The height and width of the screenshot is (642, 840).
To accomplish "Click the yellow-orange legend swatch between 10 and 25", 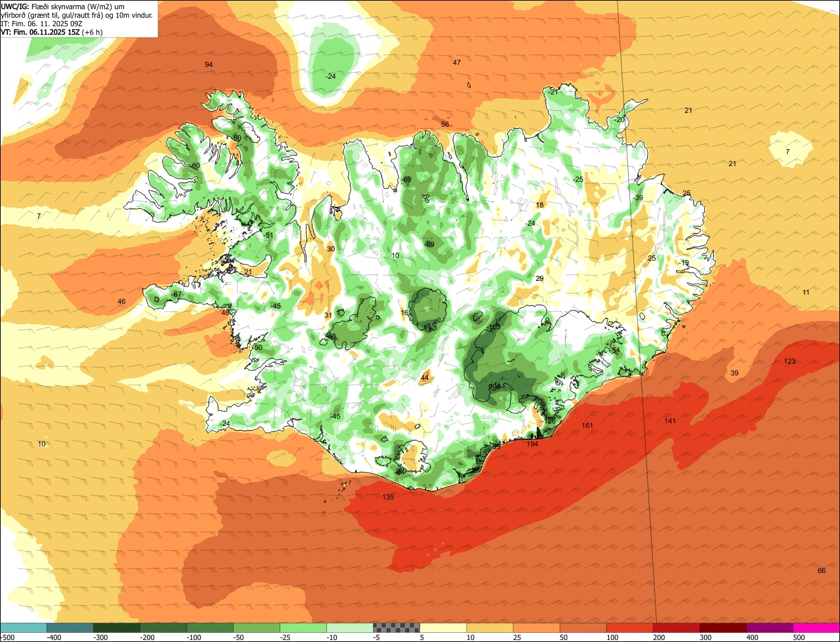I will click(490, 628).
